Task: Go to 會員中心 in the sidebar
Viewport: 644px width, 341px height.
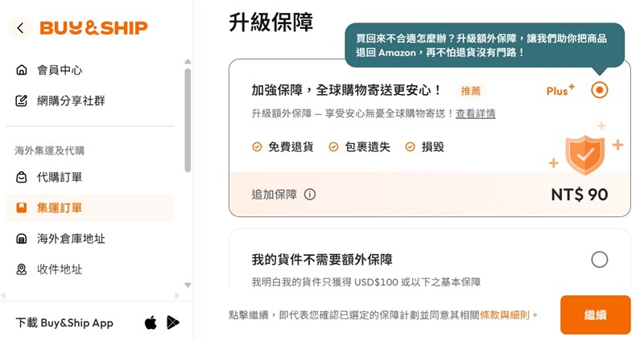Action: click(x=60, y=70)
